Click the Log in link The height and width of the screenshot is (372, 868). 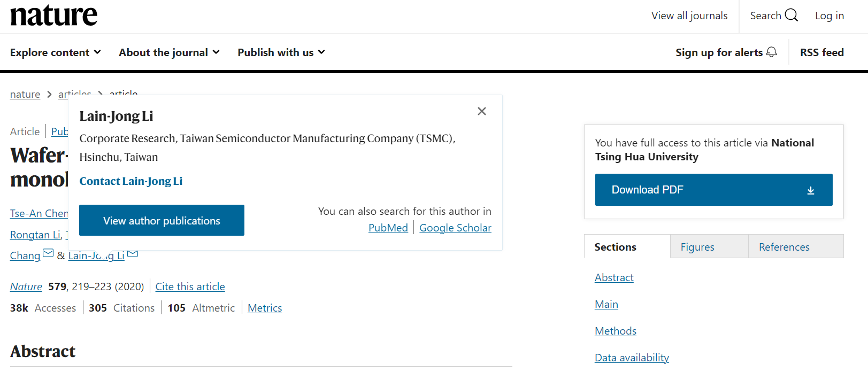tap(829, 15)
